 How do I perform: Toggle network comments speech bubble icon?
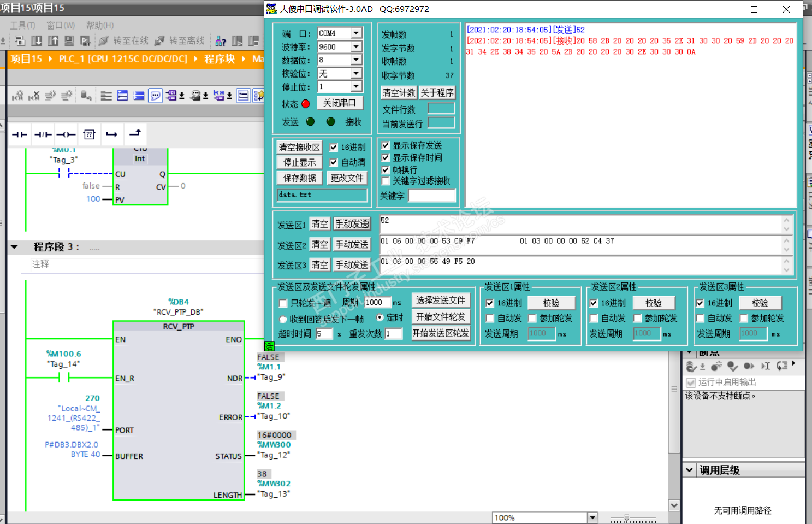(156, 96)
